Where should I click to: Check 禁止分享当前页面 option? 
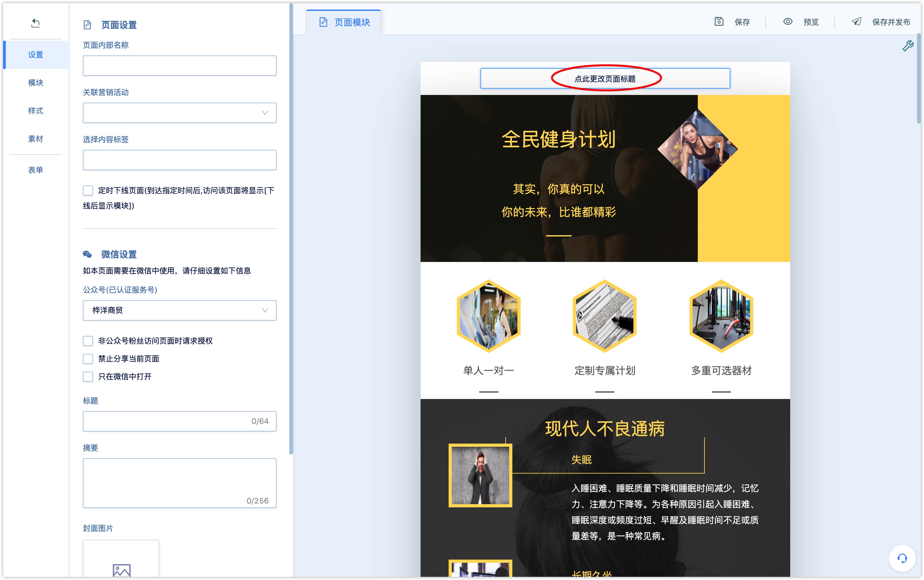point(88,359)
